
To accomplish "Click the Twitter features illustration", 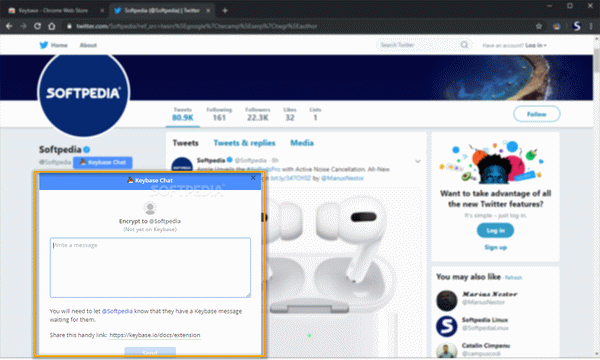I will [492, 161].
